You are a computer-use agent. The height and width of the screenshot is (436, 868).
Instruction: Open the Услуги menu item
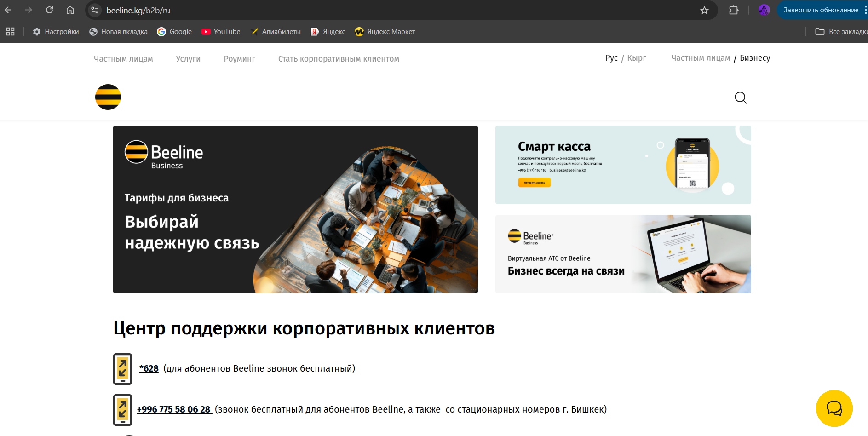188,59
